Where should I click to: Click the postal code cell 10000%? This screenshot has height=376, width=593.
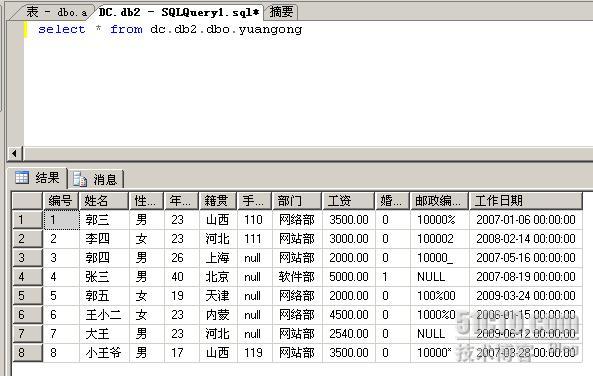[439, 220]
